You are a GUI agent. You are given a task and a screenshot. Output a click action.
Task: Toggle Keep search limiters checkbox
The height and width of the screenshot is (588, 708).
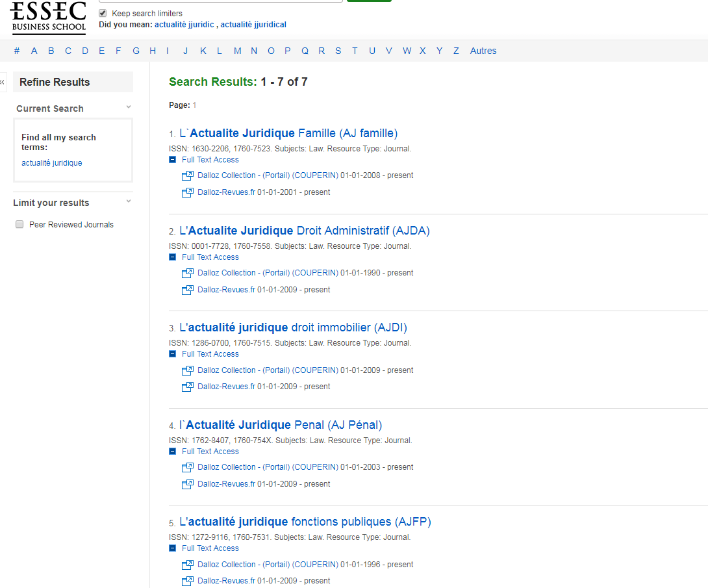pos(103,13)
